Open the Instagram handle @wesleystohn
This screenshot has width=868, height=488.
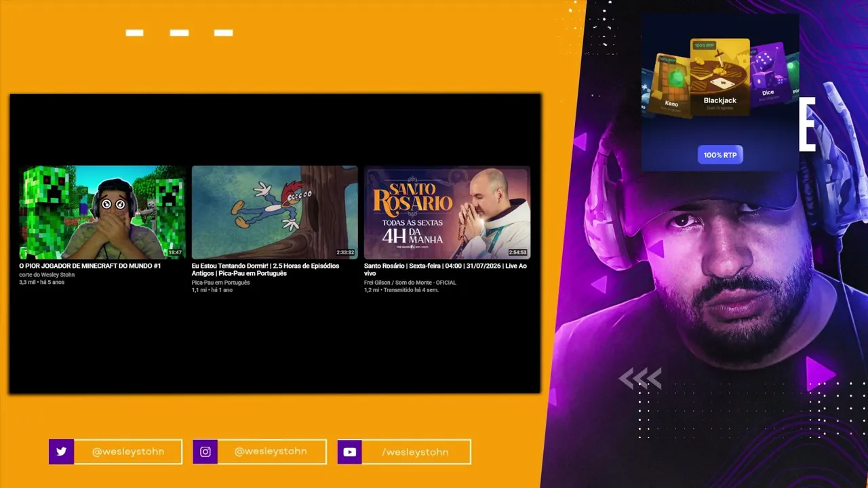tap(271, 451)
